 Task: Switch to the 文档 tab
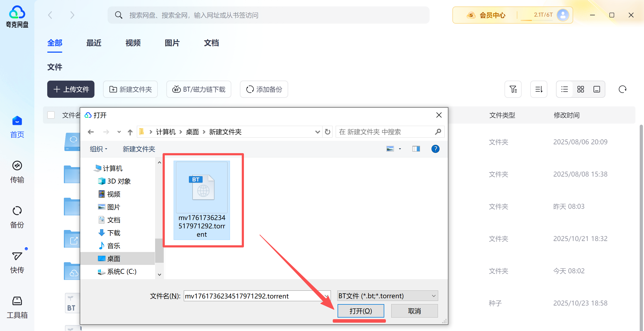click(211, 43)
